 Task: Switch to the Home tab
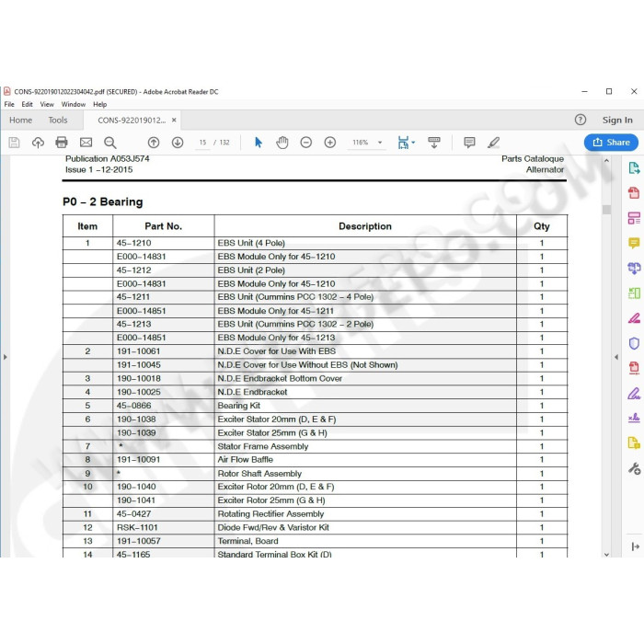pos(20,120)
